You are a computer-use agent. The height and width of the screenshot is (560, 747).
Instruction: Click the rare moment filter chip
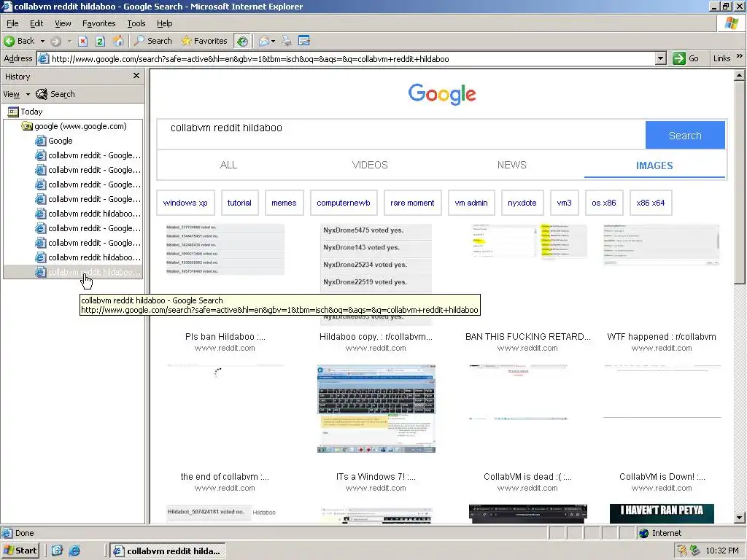coord(412,203)
